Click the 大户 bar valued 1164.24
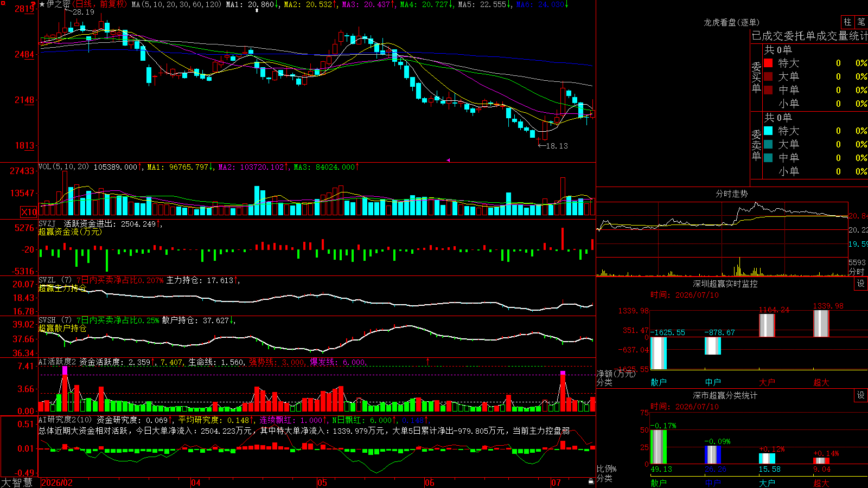The height and width of the screenshot is (488, 868). coord(767,325)
